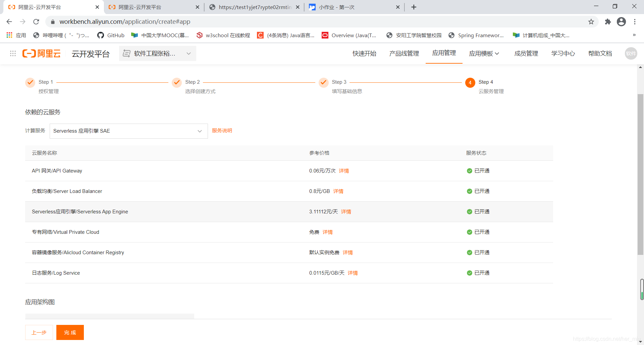This screenshot has height=345, width=644.
Task: Click Step 4 云服务管理 number icon
Action: pyautogui.click(x=470, y=82)
